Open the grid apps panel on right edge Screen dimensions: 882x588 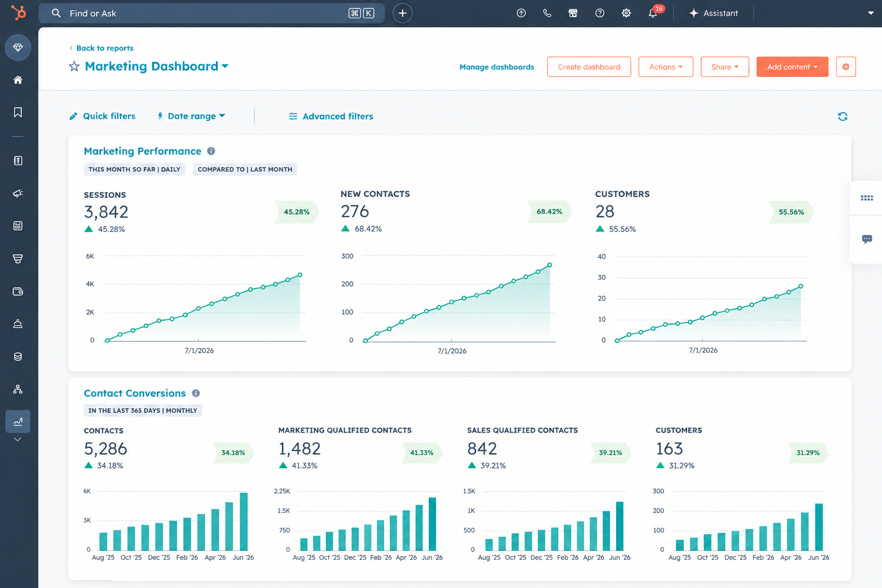click(867, 198)
